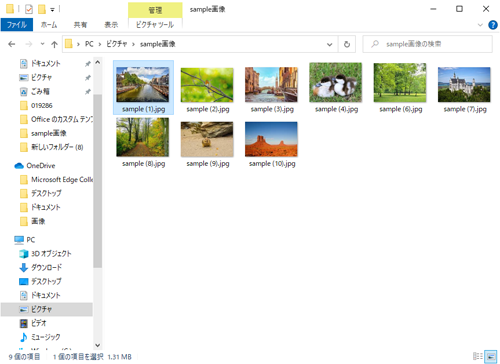
Task: Open デスクトップ under PC
Action: point(46,282)
